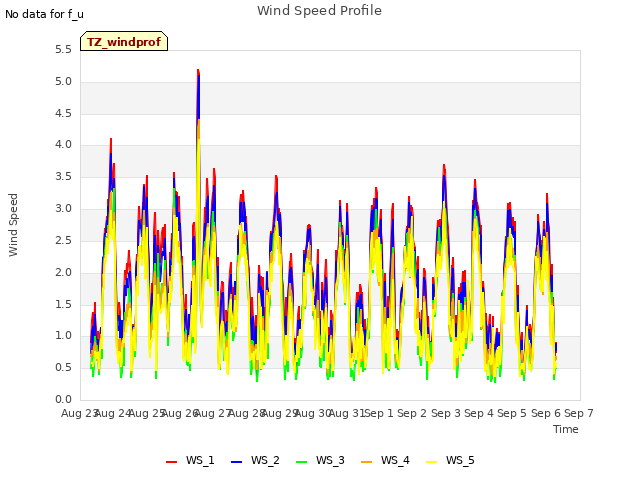Click the green WS_3 legend color marker

(301, 462)
